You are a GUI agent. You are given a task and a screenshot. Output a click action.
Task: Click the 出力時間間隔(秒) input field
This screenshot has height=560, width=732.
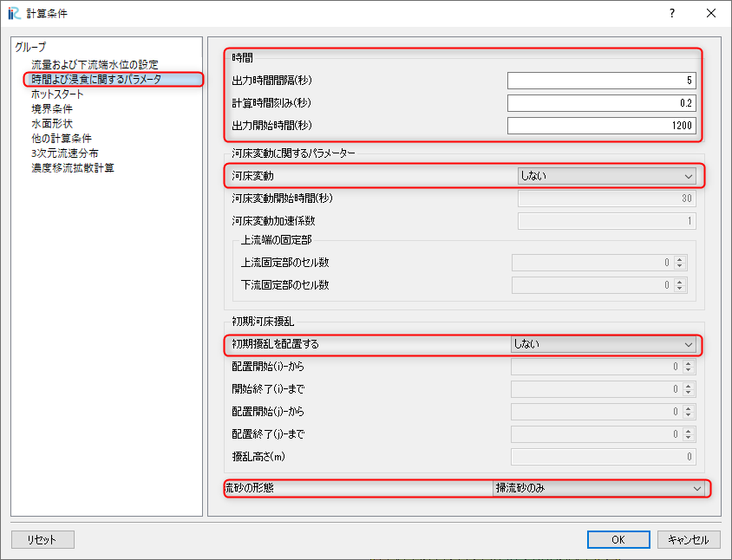coord(602,81)
